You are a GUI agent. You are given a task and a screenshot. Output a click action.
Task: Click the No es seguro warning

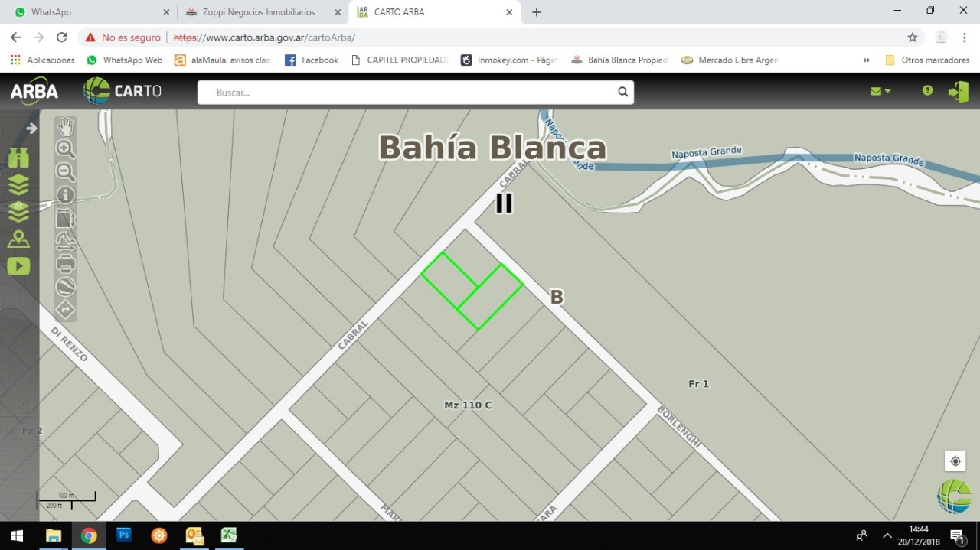[123, 37]
